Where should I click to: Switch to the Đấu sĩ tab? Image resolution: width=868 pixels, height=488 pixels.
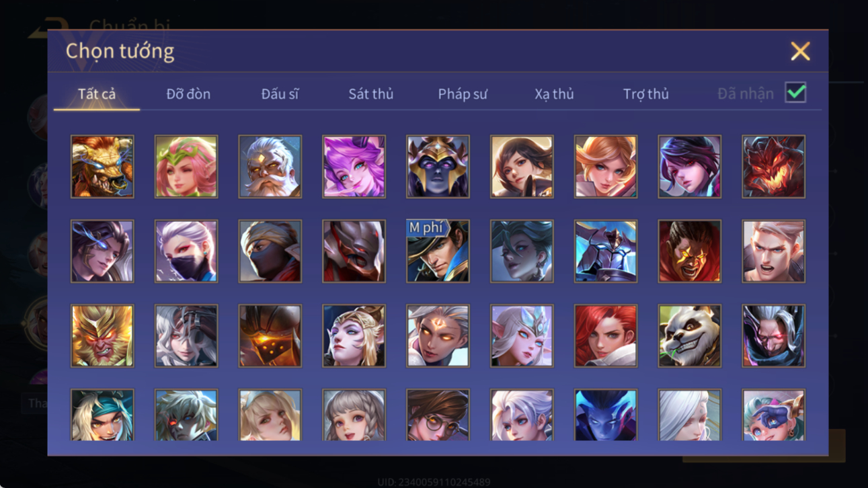(280, 94)
